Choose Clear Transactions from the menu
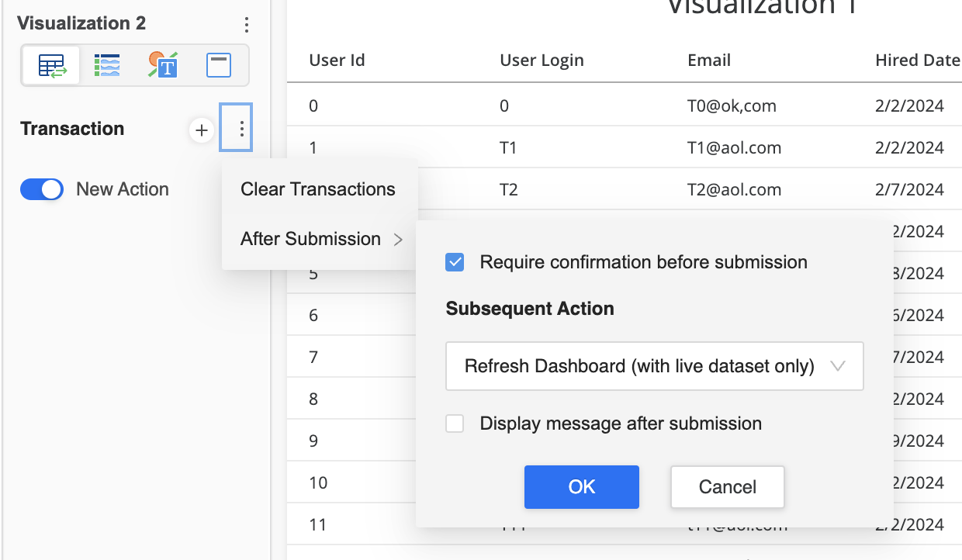962x560 pixels. [x=318, y=189]
